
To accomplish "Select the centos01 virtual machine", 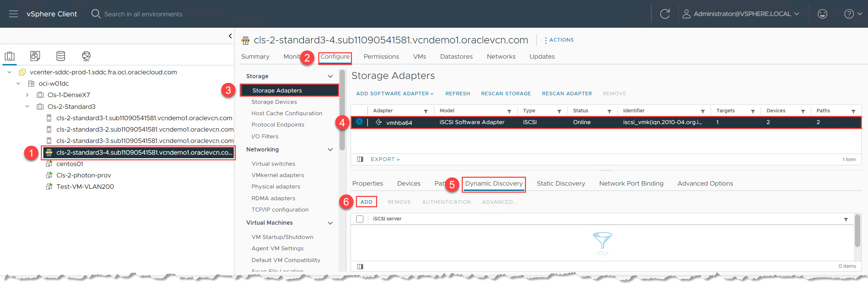I will (x=70, y=164).
